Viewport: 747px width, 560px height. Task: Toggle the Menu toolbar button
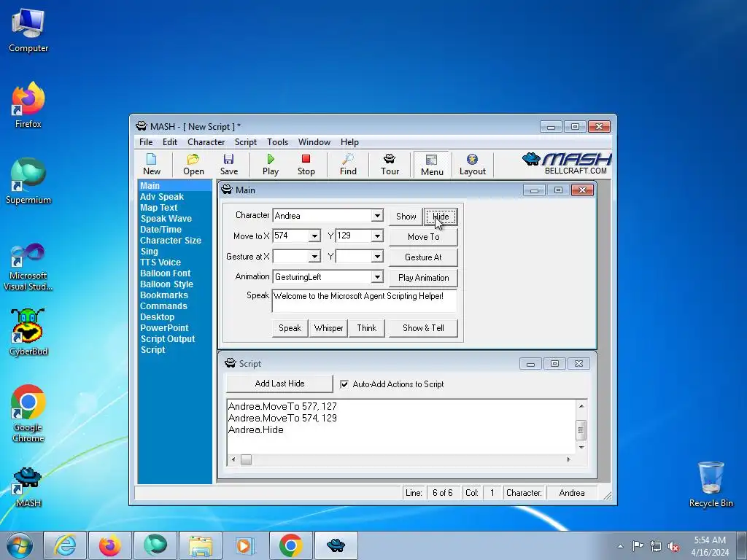[432, 165]
